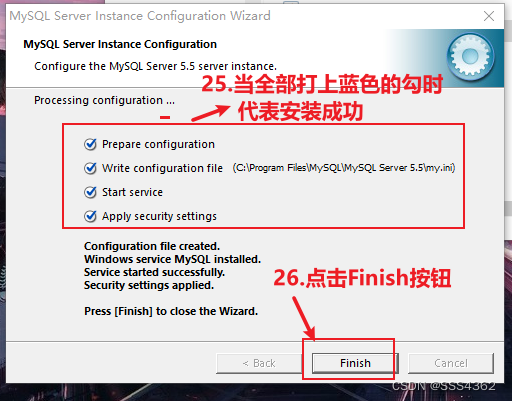
Task: Click the Write configuration file label
Action: click(162, 168)
